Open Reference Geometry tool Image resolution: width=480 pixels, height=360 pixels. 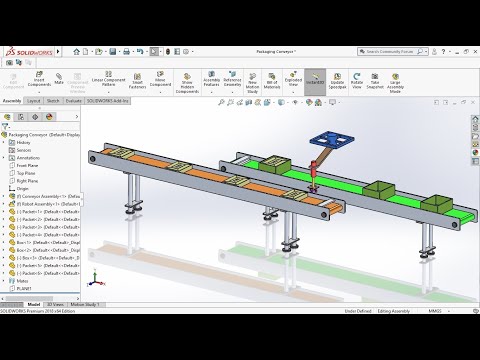click(232, 79)
